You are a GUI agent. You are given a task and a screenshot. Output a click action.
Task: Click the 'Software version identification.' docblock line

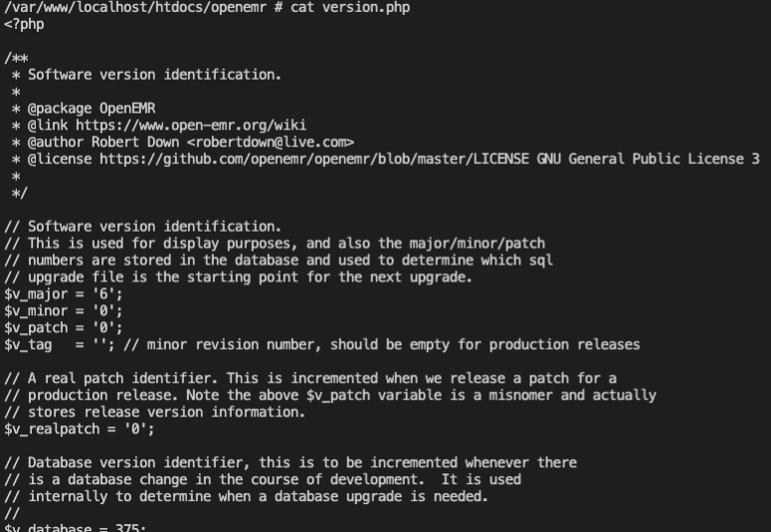coord(154,75)
